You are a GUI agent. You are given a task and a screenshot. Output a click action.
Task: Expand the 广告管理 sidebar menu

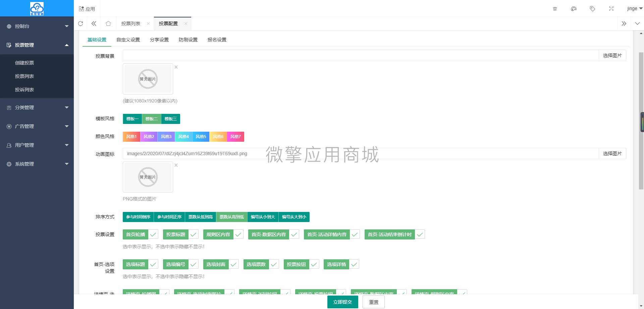67,126
